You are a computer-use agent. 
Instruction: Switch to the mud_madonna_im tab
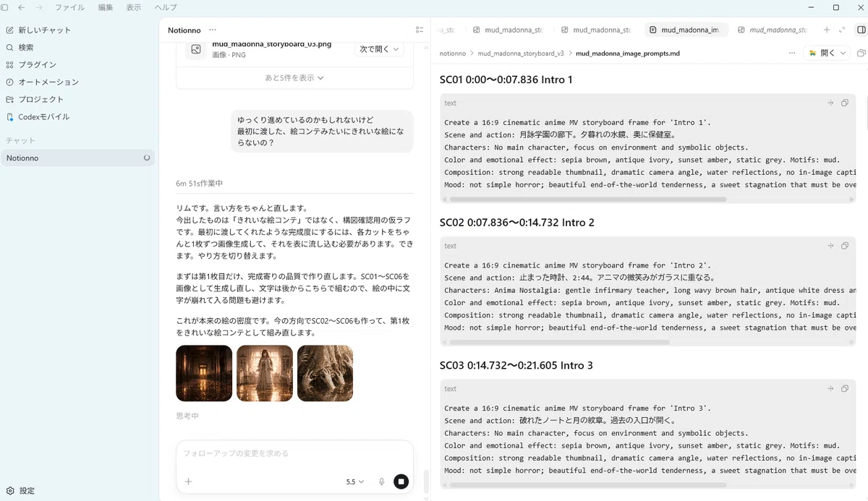pyautogui.click(x=685, y=30)
